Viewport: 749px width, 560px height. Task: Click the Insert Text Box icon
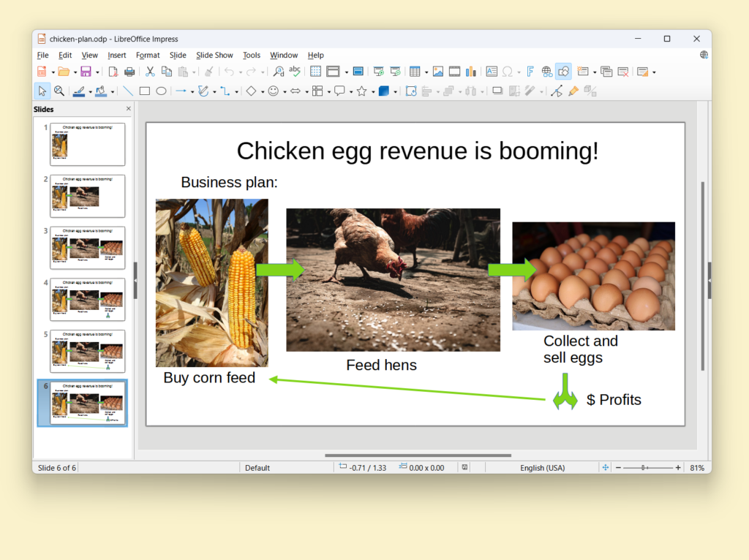(492, 72)
